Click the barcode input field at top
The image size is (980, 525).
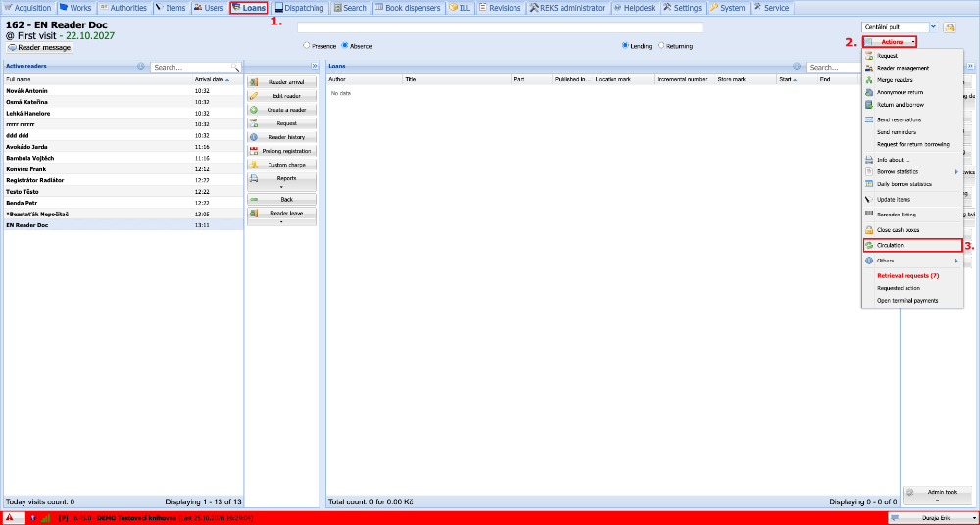pyautogui.click(x=500, y=27)
